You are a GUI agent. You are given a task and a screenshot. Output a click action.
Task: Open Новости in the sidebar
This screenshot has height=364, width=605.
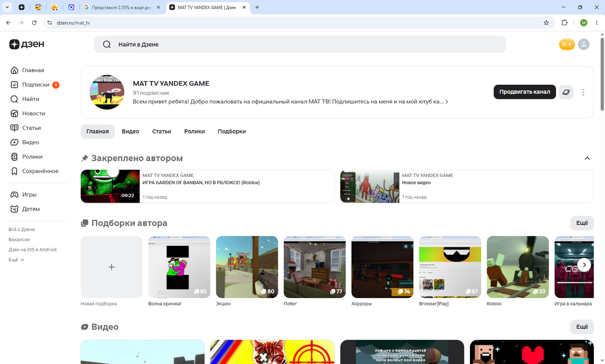pyautogui.click(x=27, y=113)
